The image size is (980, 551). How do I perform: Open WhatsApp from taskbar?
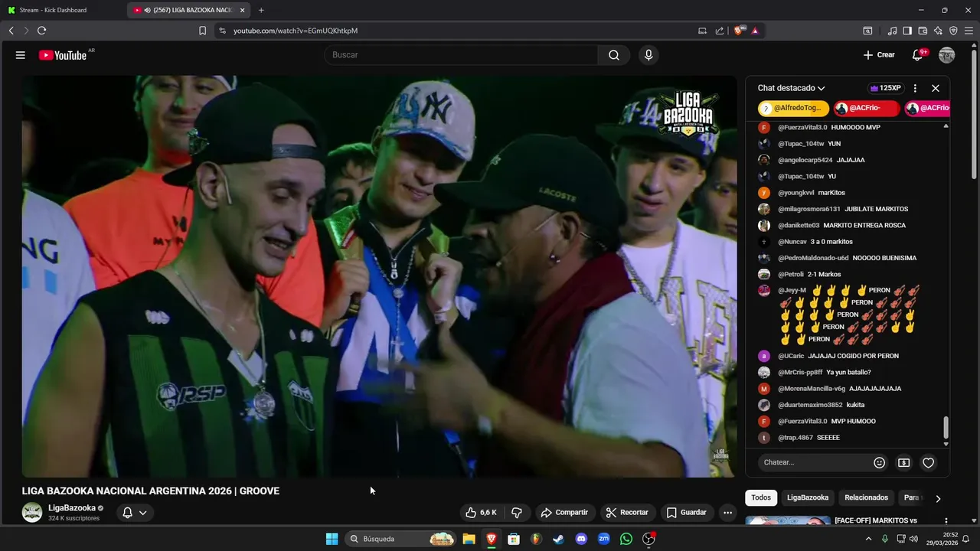click(626, 539)
